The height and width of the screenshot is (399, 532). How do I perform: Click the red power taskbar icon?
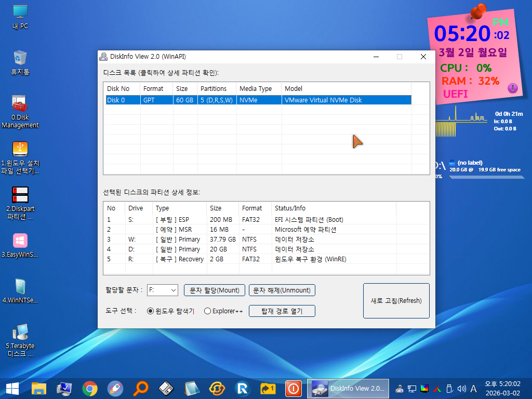(x=294, y=389)
